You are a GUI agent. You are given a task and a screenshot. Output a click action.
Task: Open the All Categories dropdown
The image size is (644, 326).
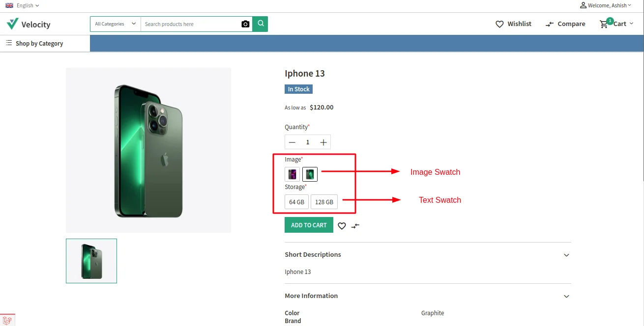116,24
